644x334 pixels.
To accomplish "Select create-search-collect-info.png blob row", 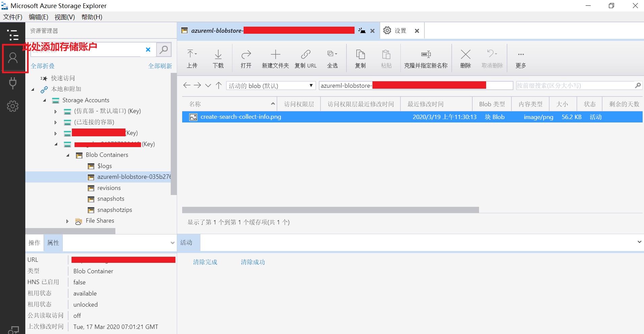I will coord(412,117).
